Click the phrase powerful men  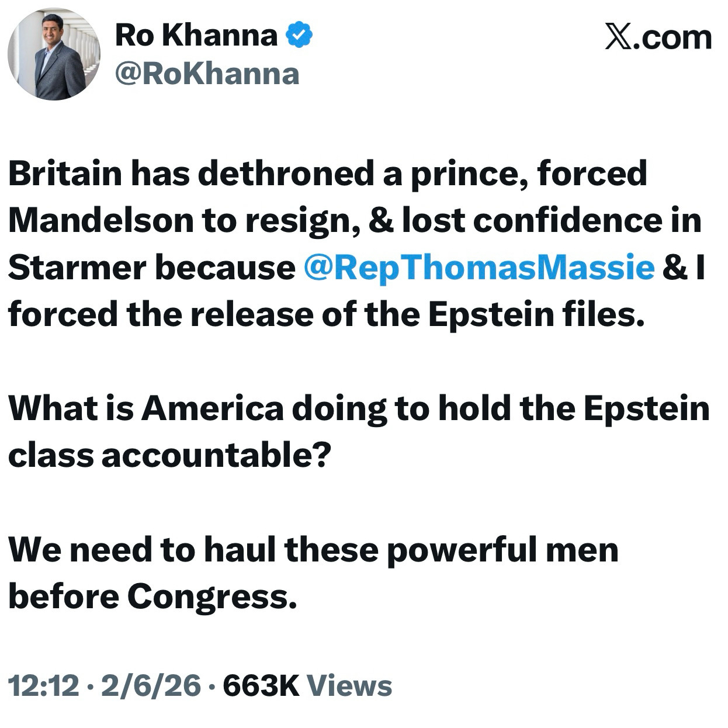click(x=502, y=550)
